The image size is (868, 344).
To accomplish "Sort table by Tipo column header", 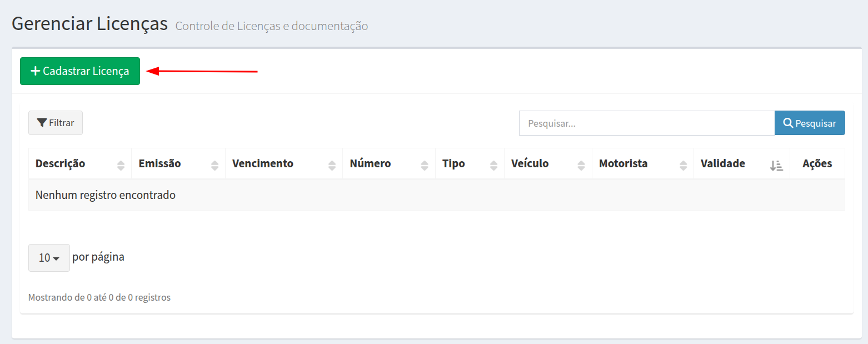I will click(453, 164).
